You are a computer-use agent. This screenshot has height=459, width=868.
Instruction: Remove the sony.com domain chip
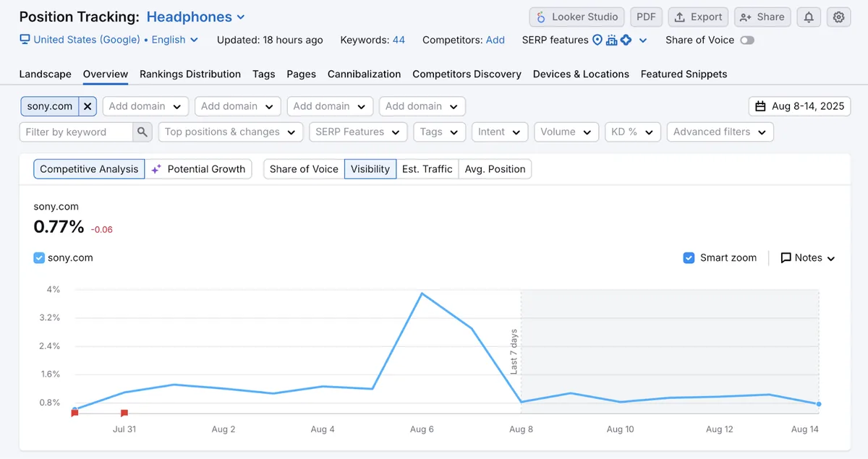tap(88, 106)
